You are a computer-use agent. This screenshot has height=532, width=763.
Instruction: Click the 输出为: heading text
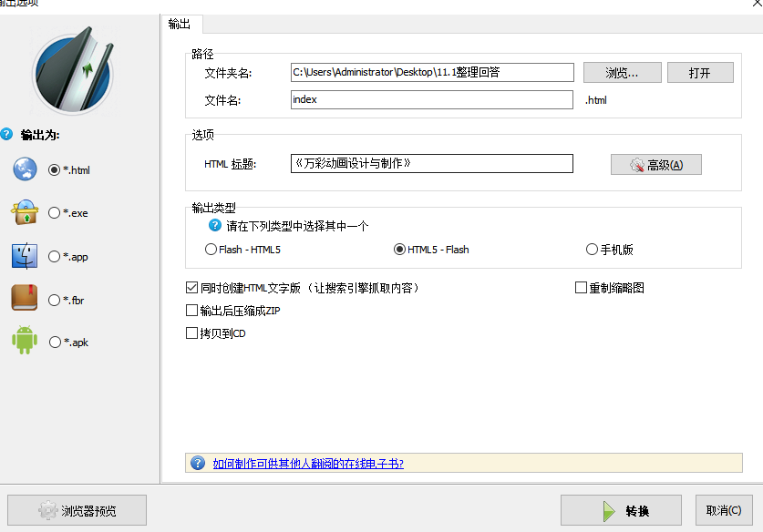[x=40, y=135]
